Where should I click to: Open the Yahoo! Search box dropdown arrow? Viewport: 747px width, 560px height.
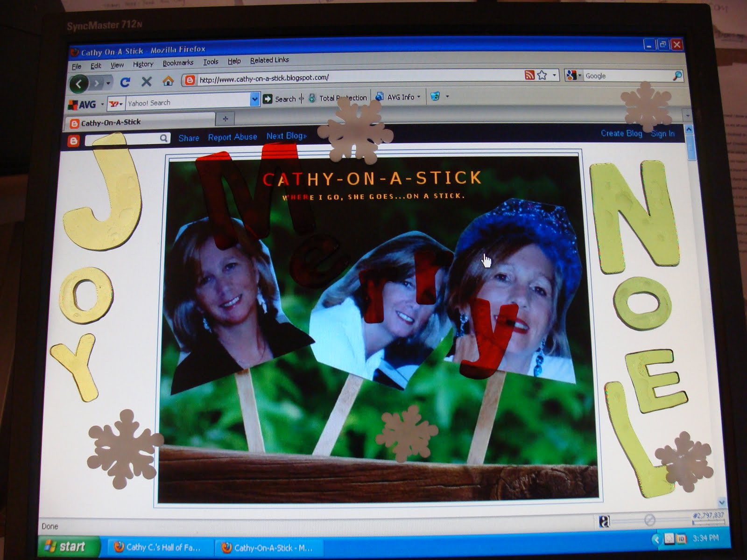coord(254,99)
